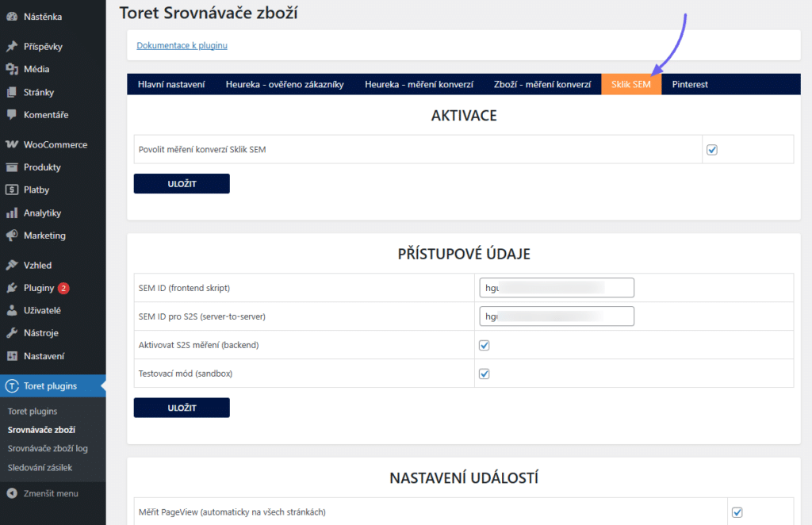Disable 'Povolit měření konverzí Sklik SEM'

(x=711, y=148)
